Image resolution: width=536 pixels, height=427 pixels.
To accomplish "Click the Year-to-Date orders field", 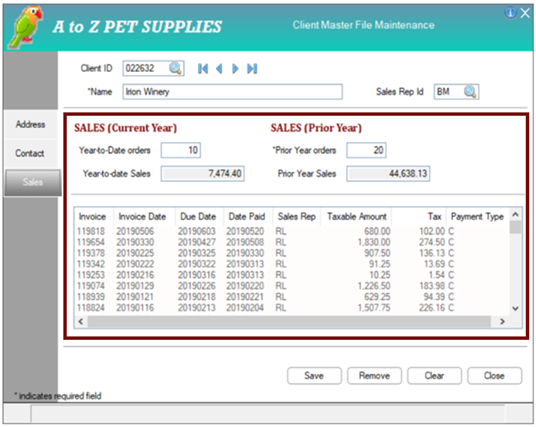I will (x=181, y=150).
